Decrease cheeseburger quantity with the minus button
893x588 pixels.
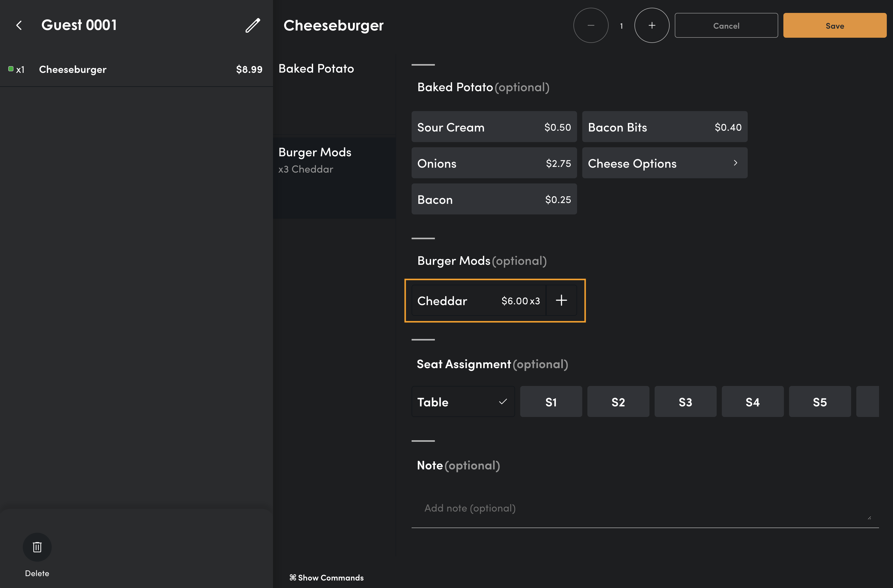pos(591,26)
